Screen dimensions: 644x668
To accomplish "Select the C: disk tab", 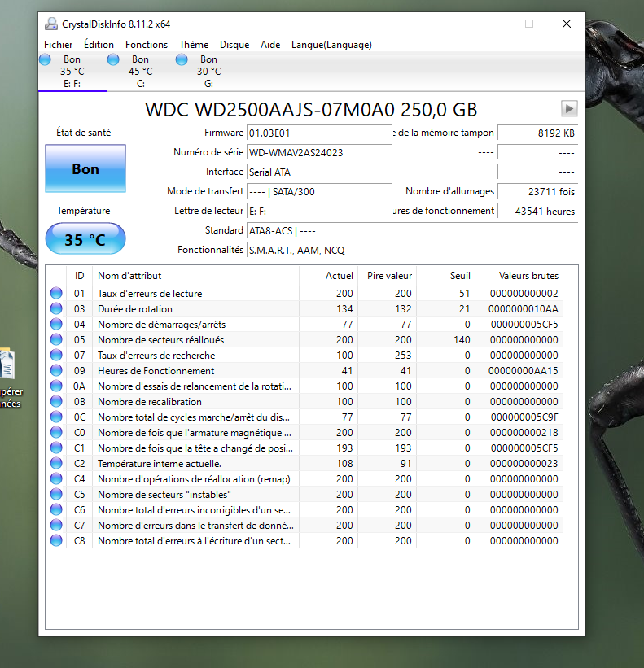I will pyautogui.click(x=141, y=72).
